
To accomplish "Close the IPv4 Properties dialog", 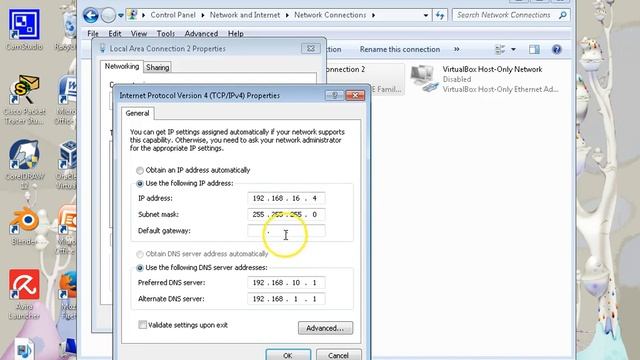I will (x=355, y=95).
